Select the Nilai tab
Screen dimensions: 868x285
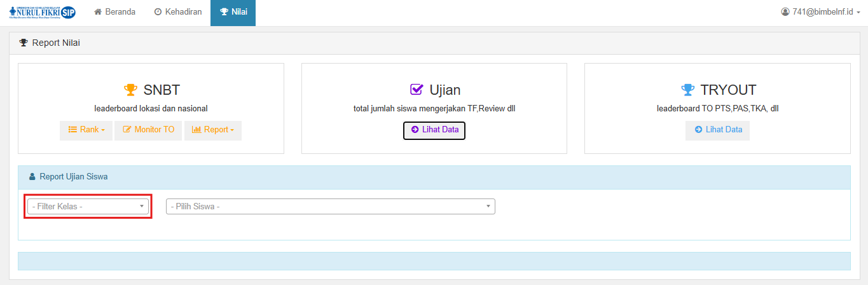pos(233,12)
